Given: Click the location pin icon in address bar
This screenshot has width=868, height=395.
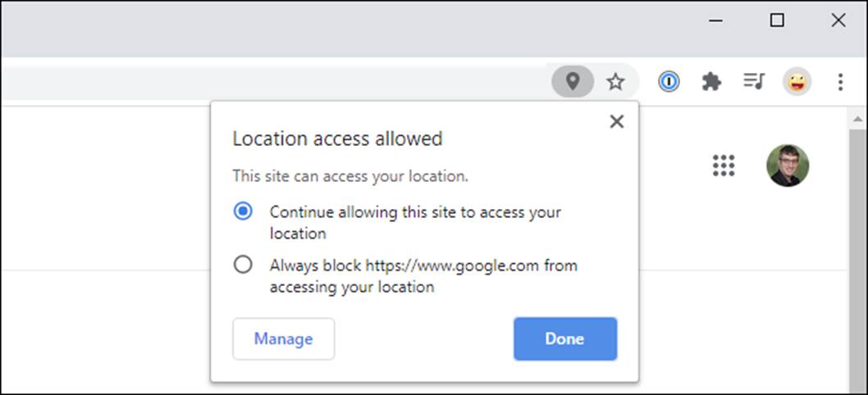Looking at the screenshot, I should 573,81.
